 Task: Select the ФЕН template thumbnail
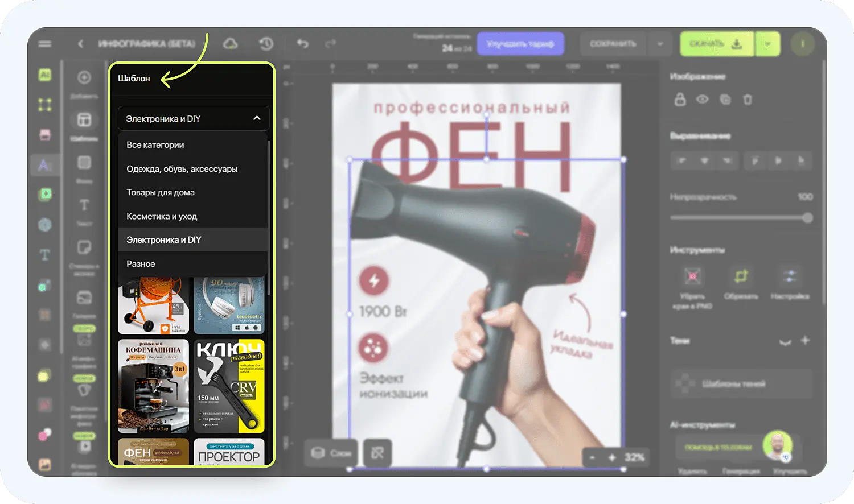pyautogui.click(x=153, y=452)
